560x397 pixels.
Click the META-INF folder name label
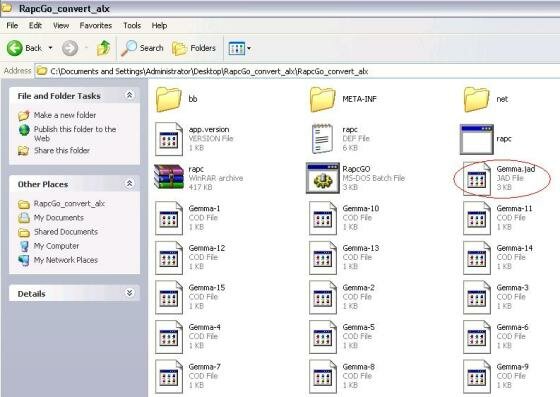click(359, 99)
